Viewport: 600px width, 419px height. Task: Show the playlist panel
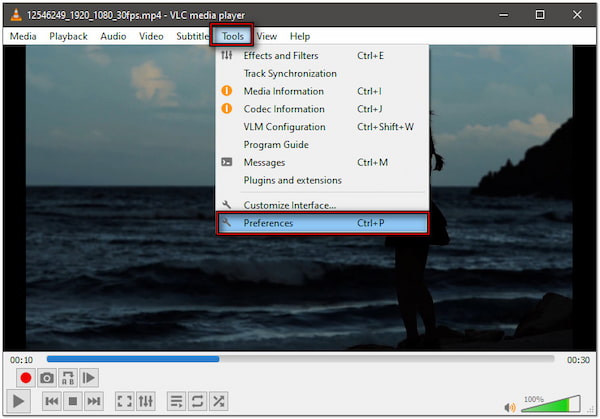point(177,401)
